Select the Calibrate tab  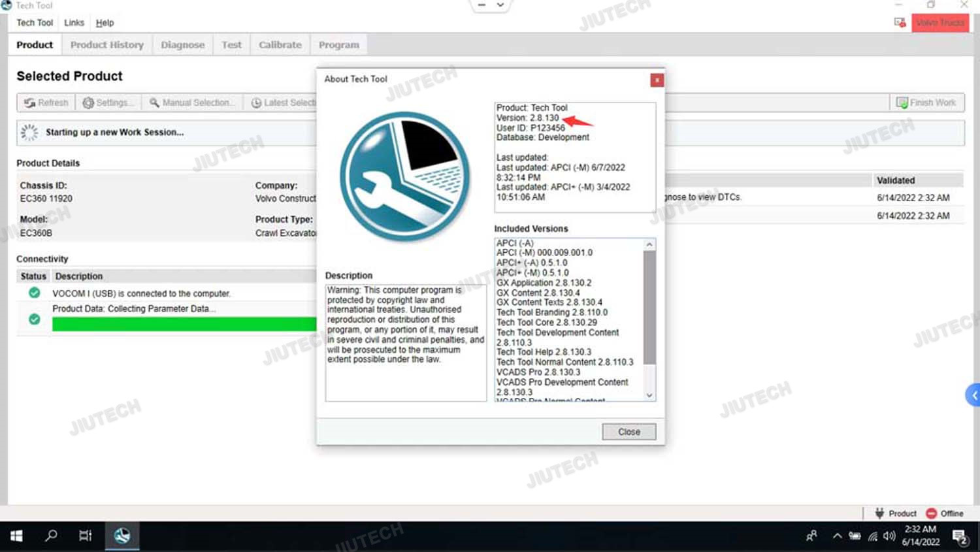coord(280,45)
